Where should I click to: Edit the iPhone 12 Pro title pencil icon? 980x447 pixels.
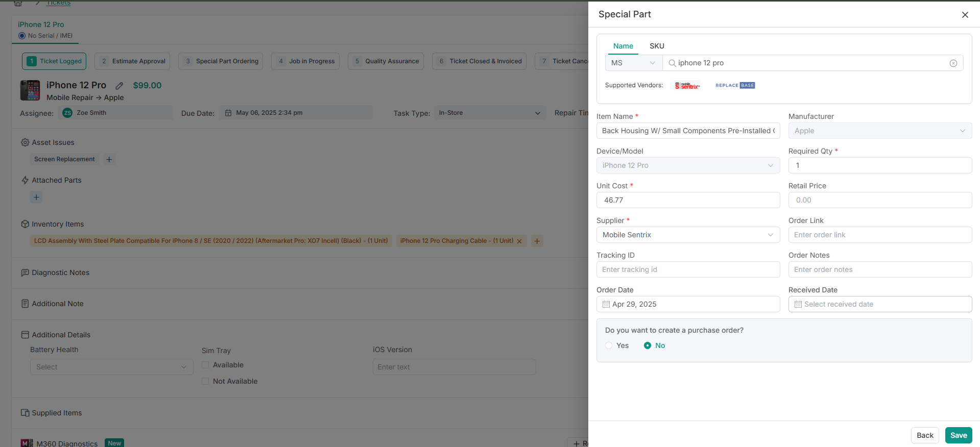tap(119, 86)
